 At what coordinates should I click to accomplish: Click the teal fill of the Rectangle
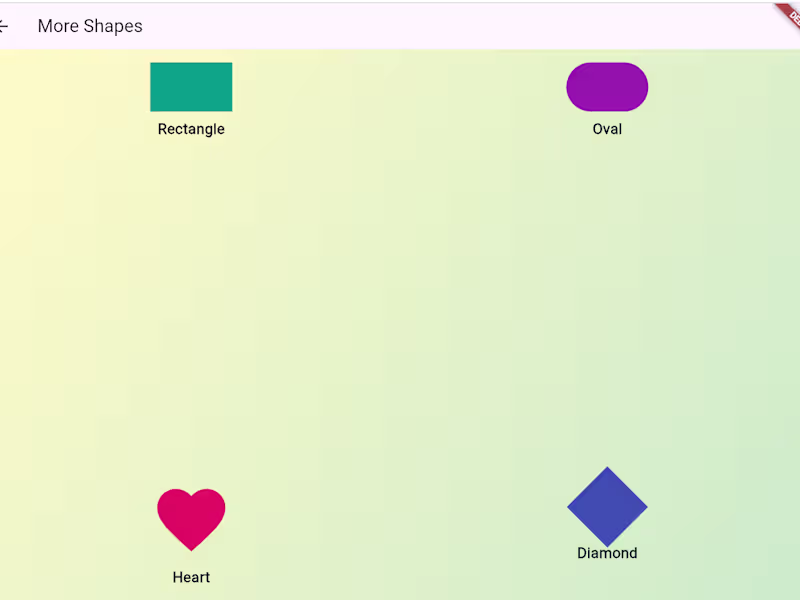click(191, 86)
